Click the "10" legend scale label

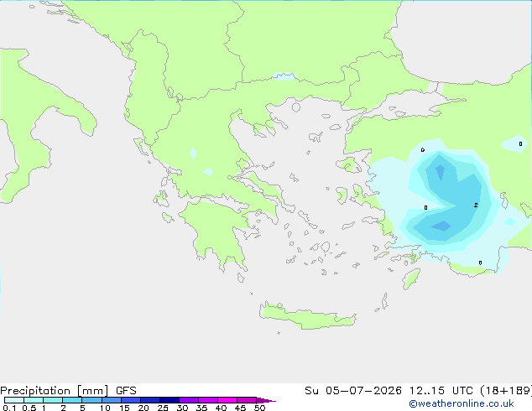105,408
